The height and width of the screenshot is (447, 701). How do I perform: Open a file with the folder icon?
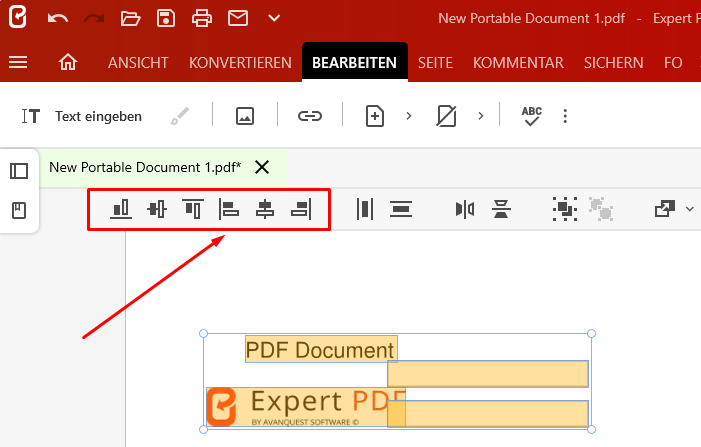(x=130, y=18)
